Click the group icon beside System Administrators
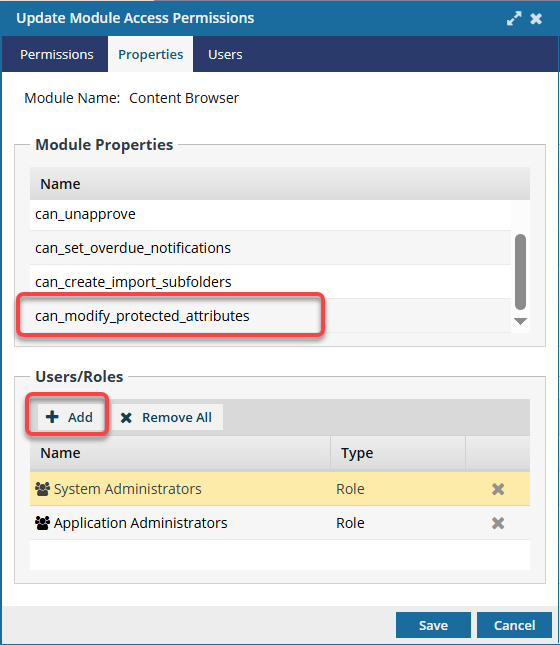This screenshot has width=560, height=645. [x=42, y=489]
